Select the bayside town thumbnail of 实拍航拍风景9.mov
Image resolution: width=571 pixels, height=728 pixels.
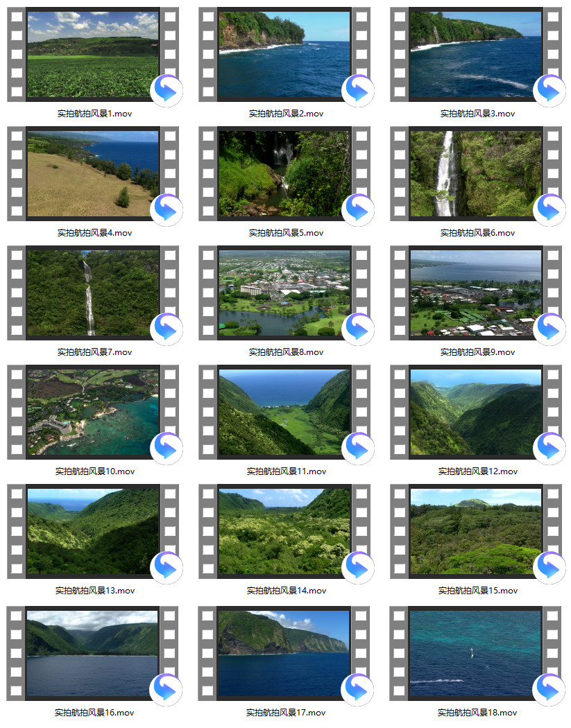click(476, 293)
